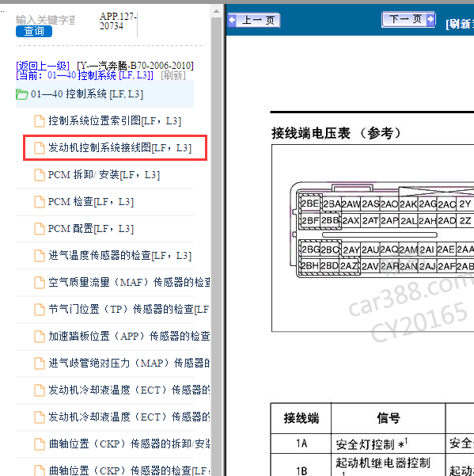The image size is (474, 476).
Task: Open PCM 检查[LF, L3] entry
Action: (91, 202)
